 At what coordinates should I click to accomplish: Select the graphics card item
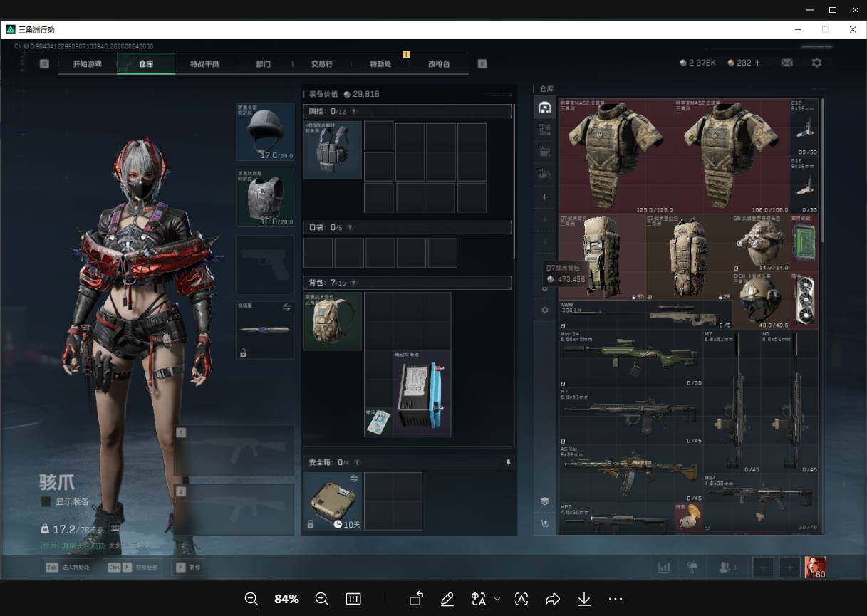[x=804, y=301]
